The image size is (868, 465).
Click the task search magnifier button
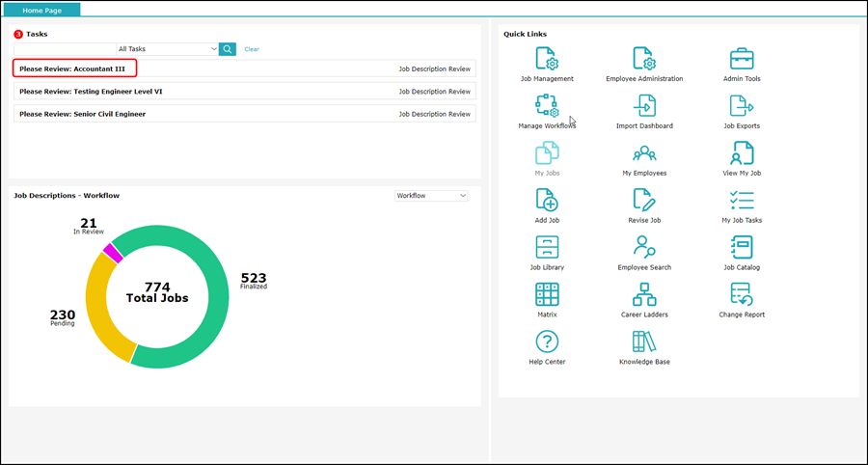(228, 49)
